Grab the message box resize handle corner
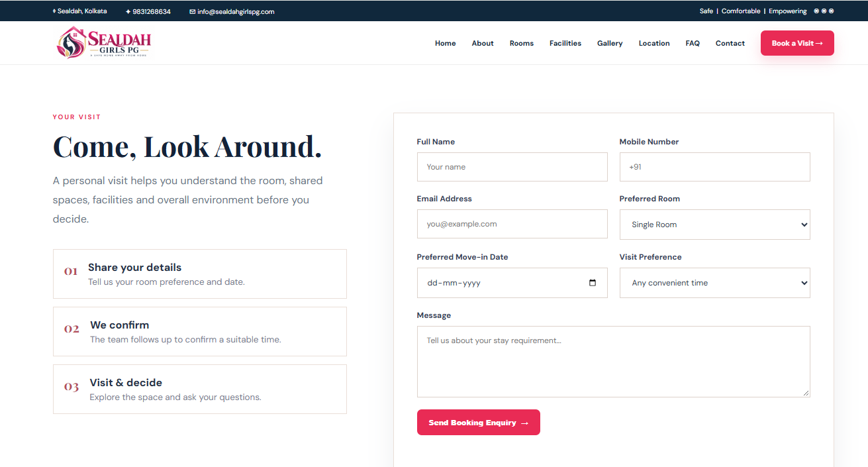This screenshot has width=868, height=467. tap(806, 393)
